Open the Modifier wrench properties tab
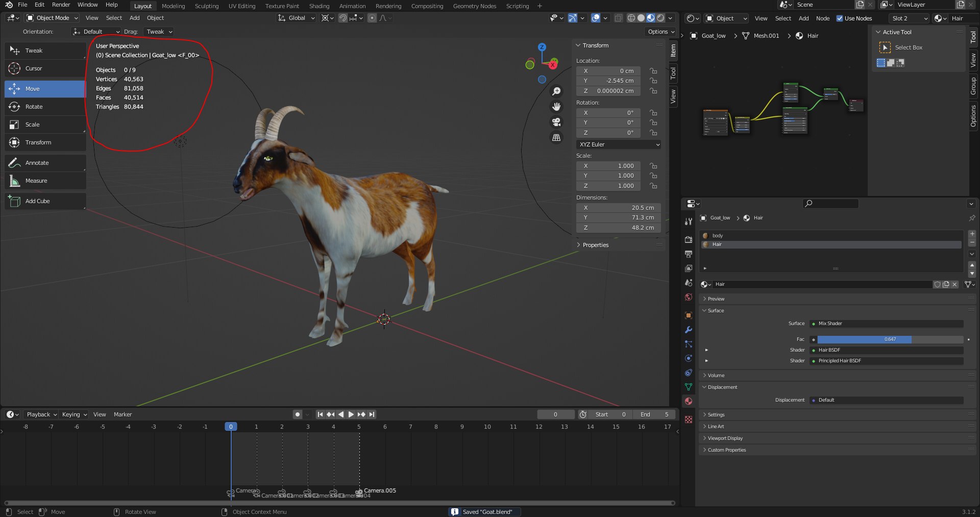Image resolution: width=980 pixels, height=517 pixels. click(x=689, y=330)
